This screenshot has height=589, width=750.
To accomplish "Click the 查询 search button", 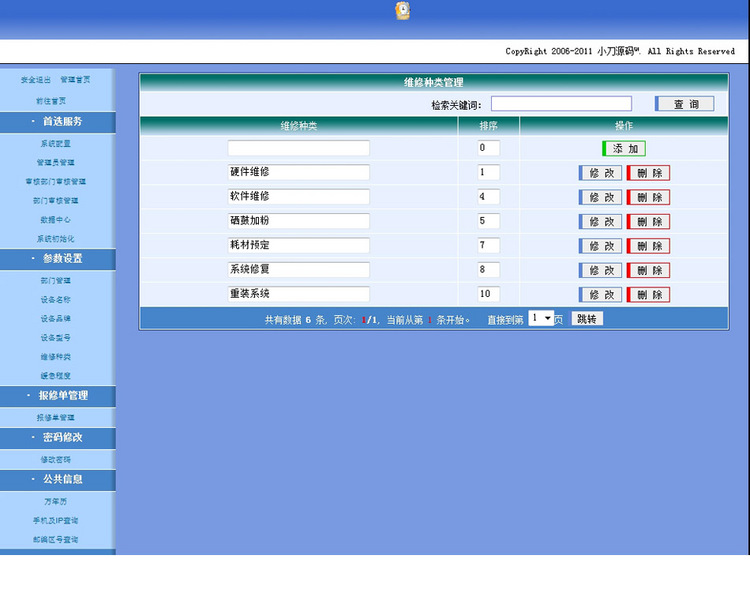I will (x=684, y=104).
